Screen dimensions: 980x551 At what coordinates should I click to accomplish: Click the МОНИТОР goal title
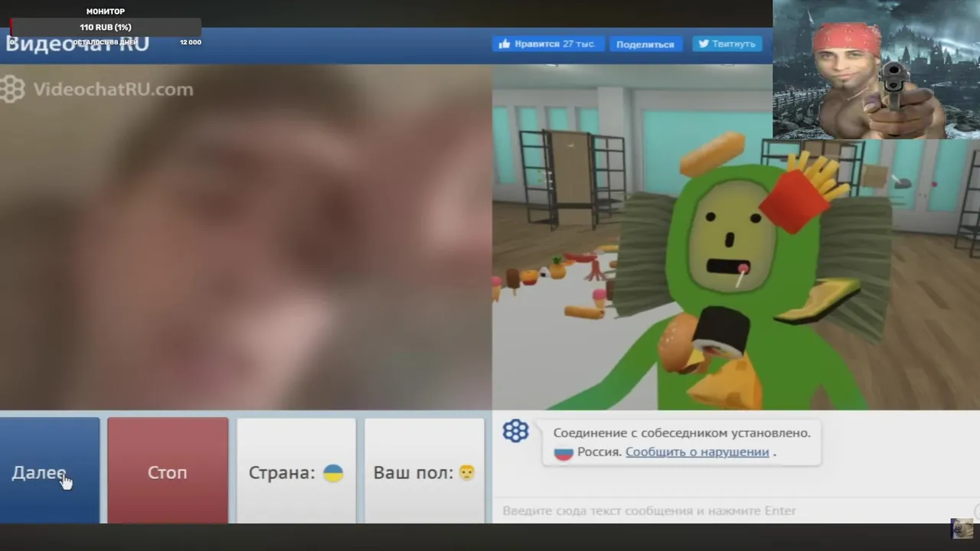click(106, 11)
